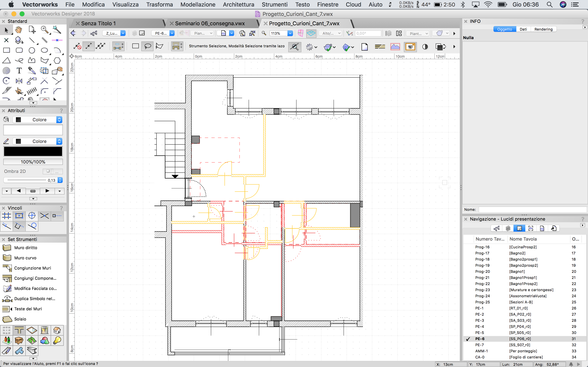The image size is (588, 367).
Task: Toggle Snap to Grid constraint
Action: tap(7, 216)
